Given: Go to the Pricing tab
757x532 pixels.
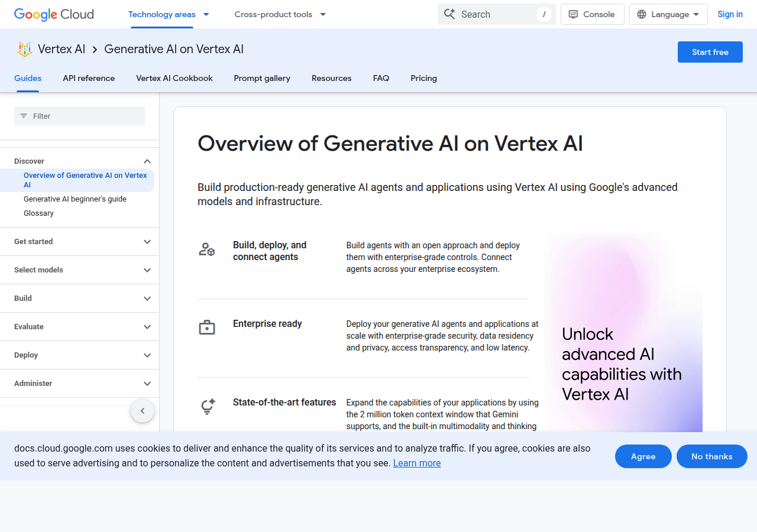Looking at the screenshot, I should tap(423, 78).
